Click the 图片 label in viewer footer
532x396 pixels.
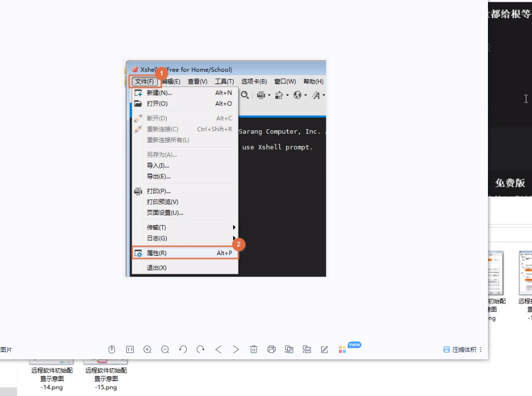pyautogui.click(x=6, y=350)
